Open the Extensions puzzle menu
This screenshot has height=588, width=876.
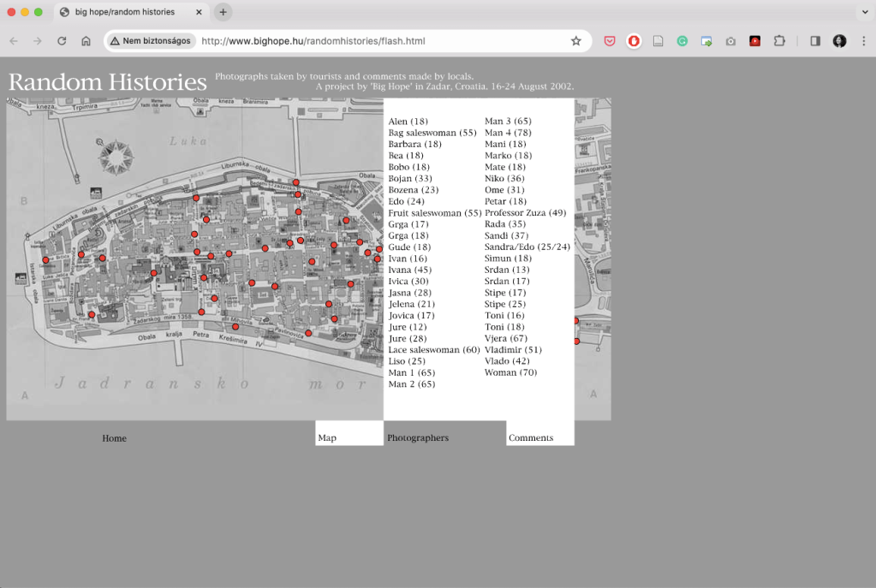[x=779, y=41]
